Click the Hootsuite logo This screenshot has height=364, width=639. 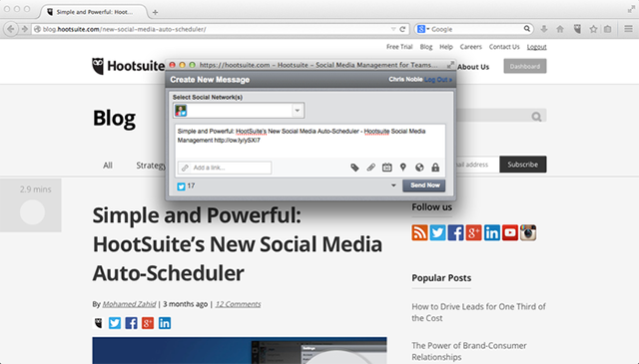click(129, 66)
